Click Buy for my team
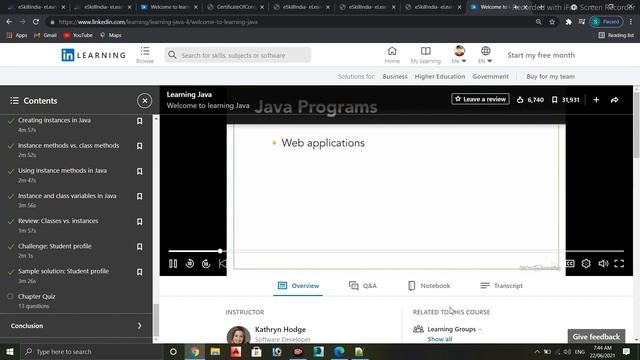 point(550,76)
